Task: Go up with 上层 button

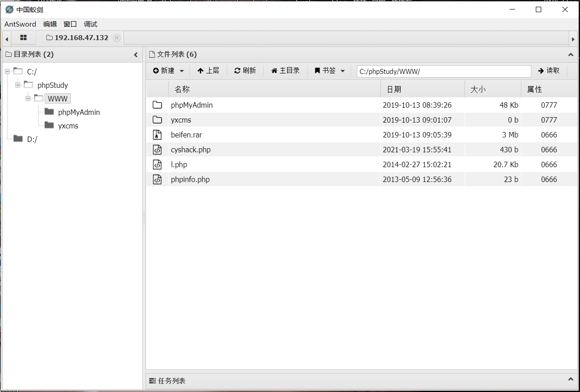Action: 208,71
